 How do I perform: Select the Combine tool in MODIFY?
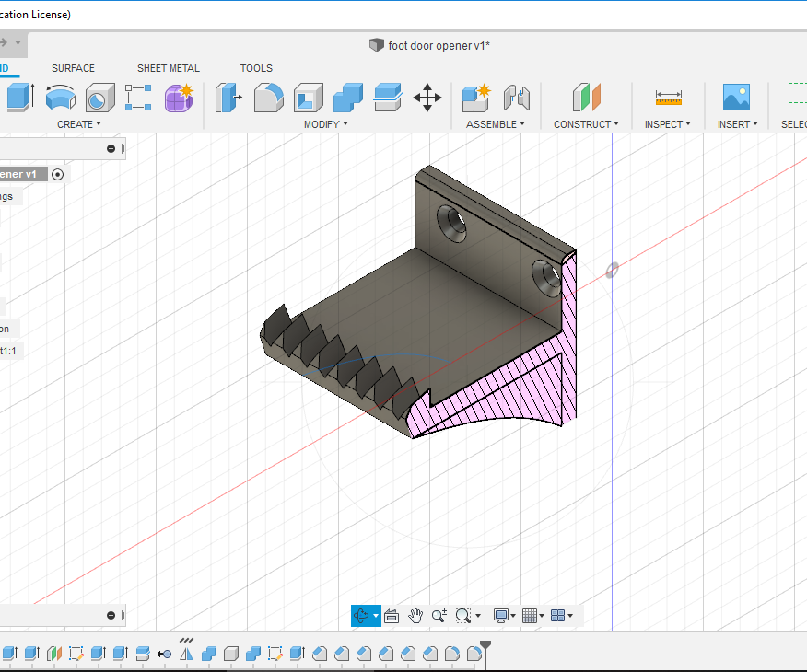(348, 98)
